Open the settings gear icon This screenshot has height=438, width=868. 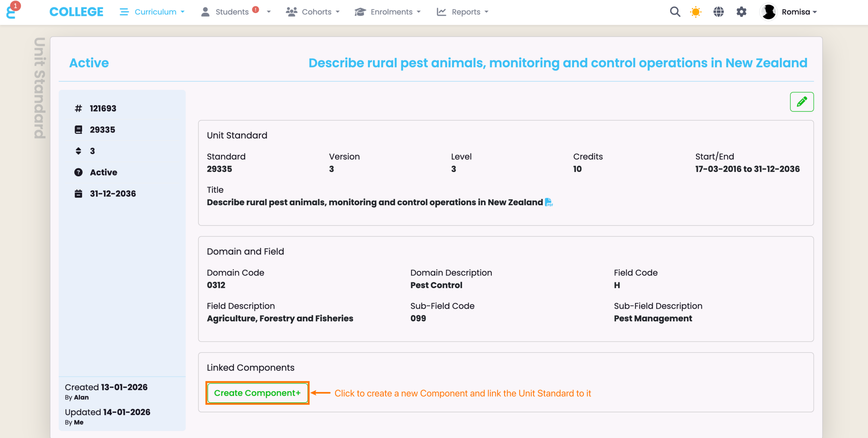coord(741,12)
